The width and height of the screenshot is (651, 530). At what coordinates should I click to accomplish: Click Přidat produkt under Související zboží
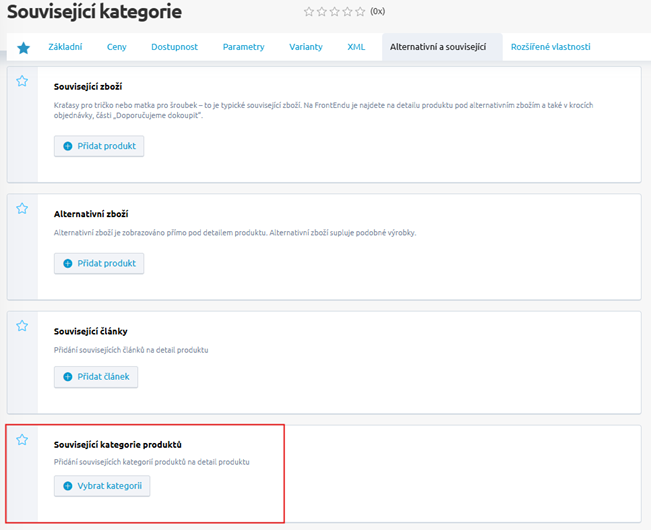99,146
